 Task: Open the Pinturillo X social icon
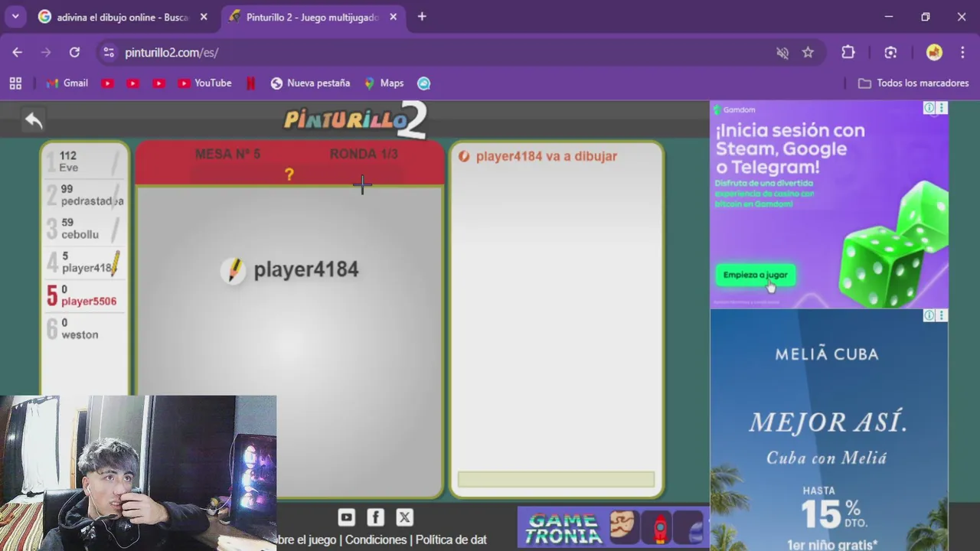click(405, 517)
